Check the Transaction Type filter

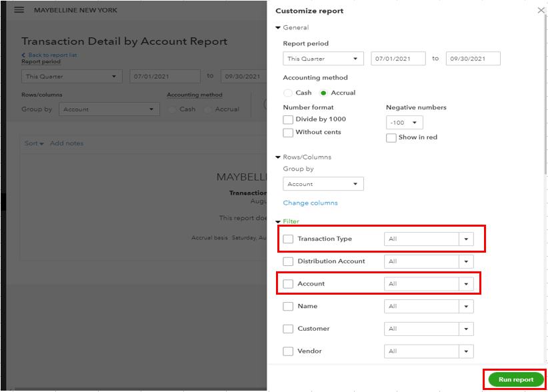288,239
